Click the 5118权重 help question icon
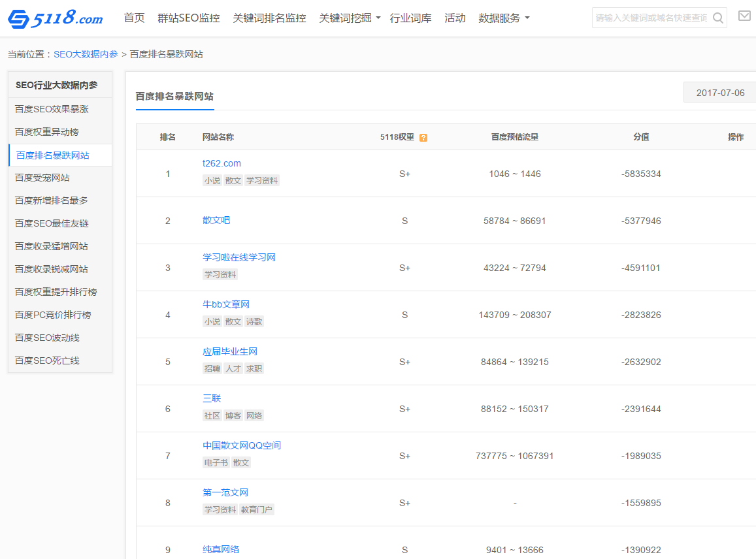The image size is (756, 559). pos(423,138)
